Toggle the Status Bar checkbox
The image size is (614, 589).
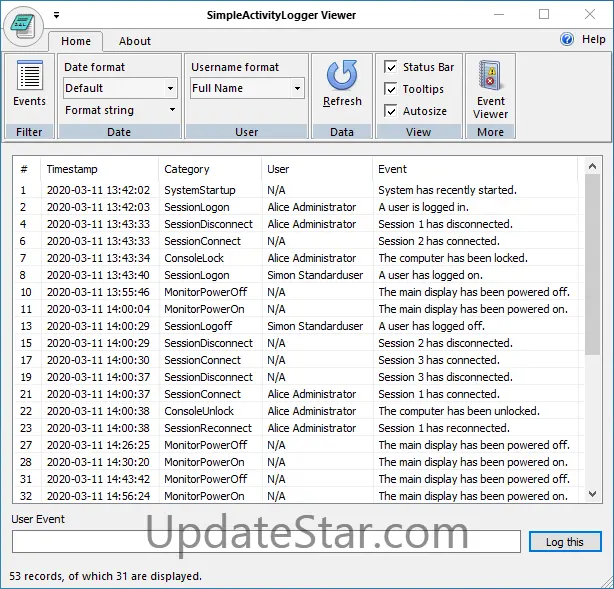(390, 67)
